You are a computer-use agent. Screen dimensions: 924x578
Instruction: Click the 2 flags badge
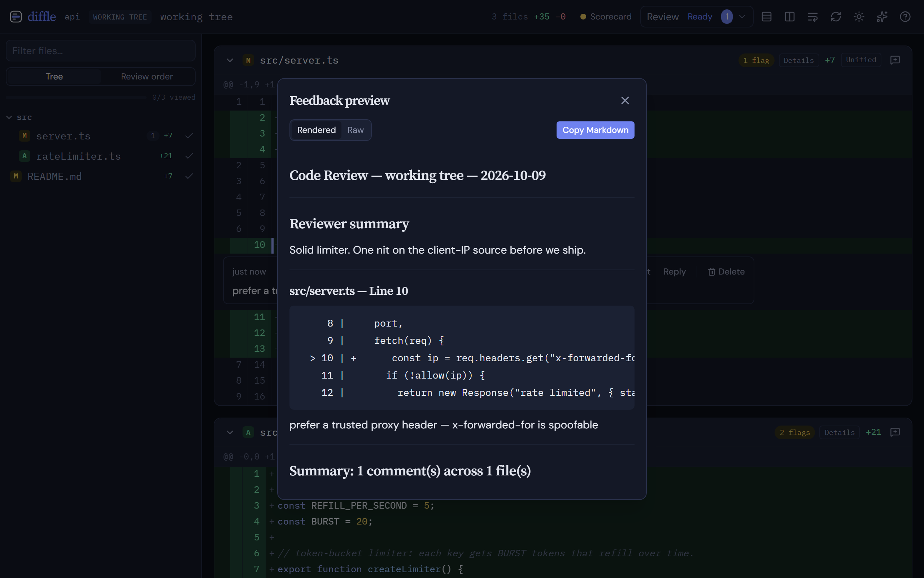click(x=794, y=432)
